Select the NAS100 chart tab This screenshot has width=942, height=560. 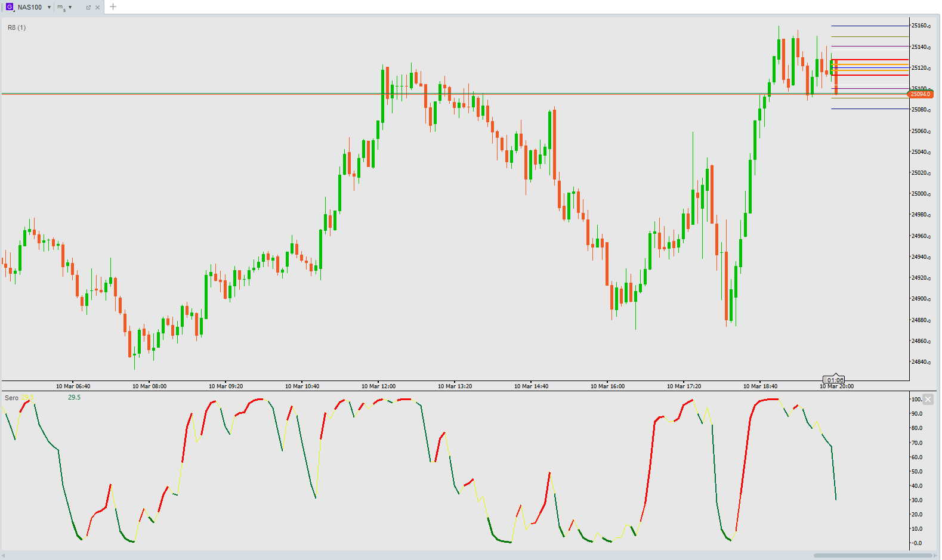point(30,7)
